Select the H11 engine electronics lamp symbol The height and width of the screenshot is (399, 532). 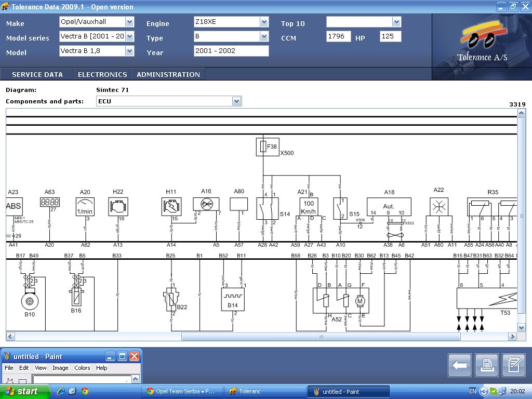click(171, 207)
